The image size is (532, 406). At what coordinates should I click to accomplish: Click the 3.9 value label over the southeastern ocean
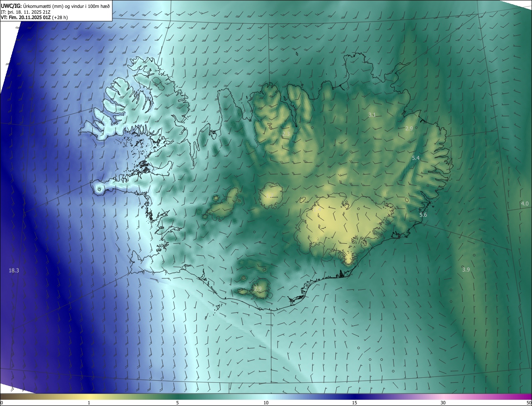466,269
